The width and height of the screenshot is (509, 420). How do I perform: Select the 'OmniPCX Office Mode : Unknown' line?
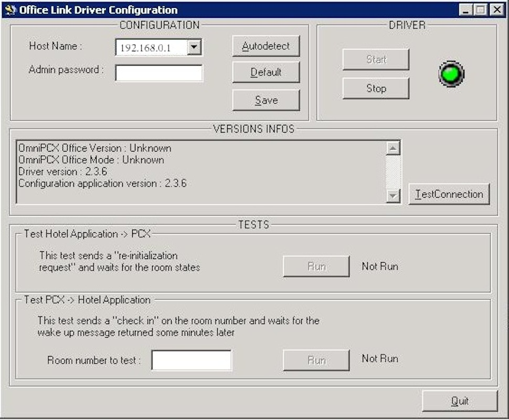pos(91,160)
